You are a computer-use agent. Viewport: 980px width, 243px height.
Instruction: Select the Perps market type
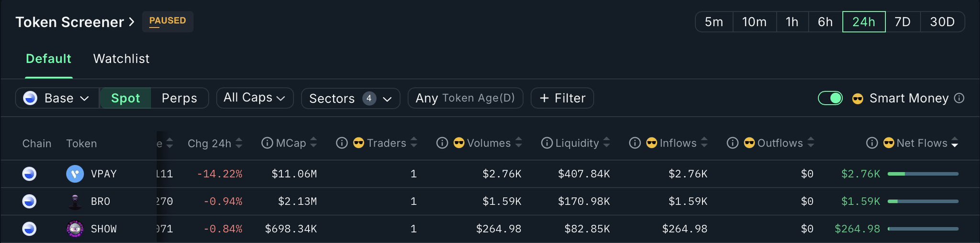click(x=179, y=98)
